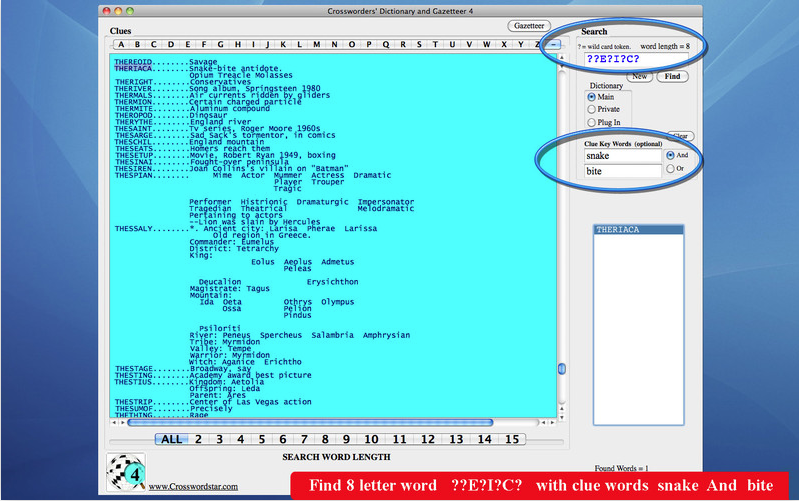Click the minus button after the alphabet bar
Viewport: 799px width, 501px height.
[553, 44]
